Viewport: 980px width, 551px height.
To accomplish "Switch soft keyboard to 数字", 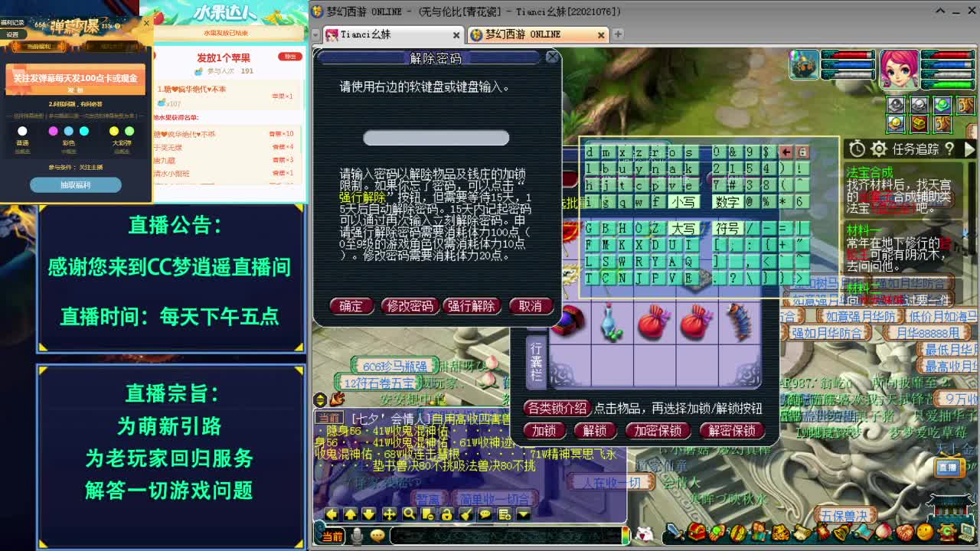I will 727,202.
